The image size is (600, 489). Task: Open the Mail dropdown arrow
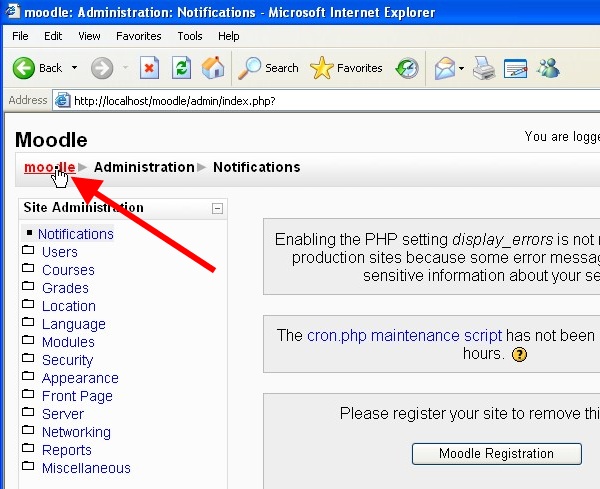tap(461, 68)
